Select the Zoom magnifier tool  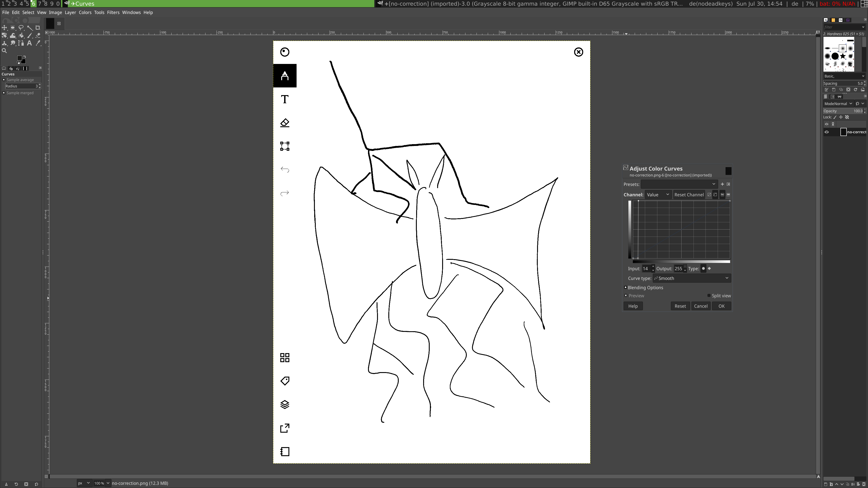coord(4,51)
